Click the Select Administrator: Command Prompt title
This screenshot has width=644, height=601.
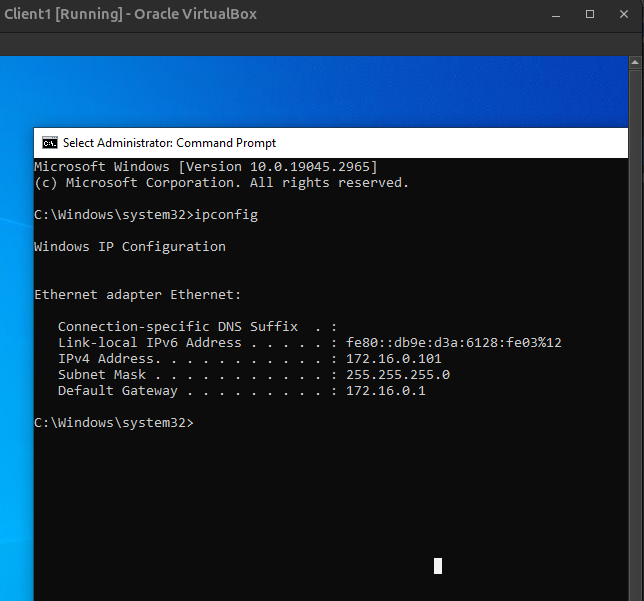point(169,143)
